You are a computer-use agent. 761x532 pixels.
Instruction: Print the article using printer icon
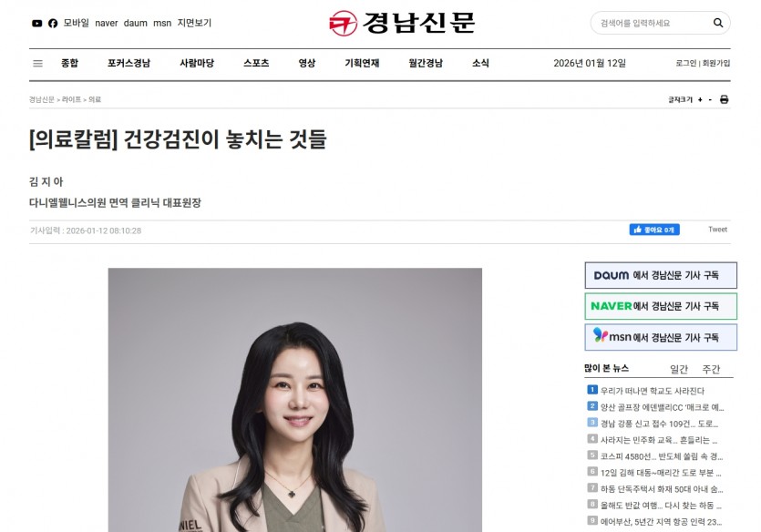(x=724, y=99)
